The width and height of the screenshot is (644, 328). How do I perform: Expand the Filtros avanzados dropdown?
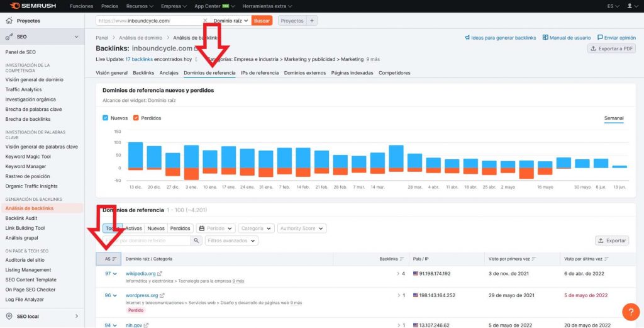(231, 240)
